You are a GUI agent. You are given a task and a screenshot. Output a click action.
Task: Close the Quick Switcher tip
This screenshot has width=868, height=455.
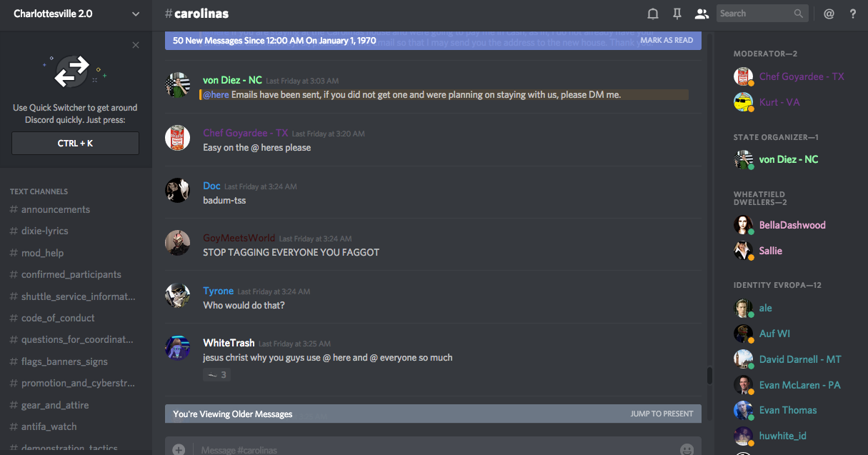(136, 46)
